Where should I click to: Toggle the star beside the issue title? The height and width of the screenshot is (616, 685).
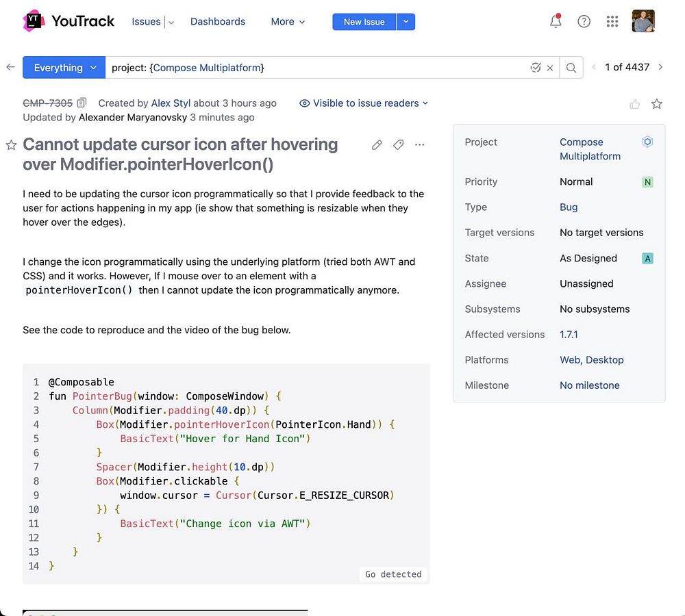click(12, 145)
